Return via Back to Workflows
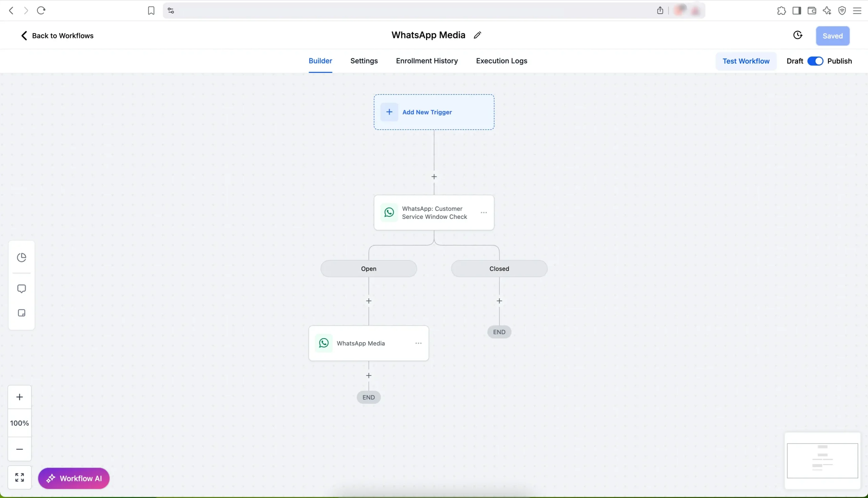The height and width of the screenshot is (498, 868). click(57, 36)
